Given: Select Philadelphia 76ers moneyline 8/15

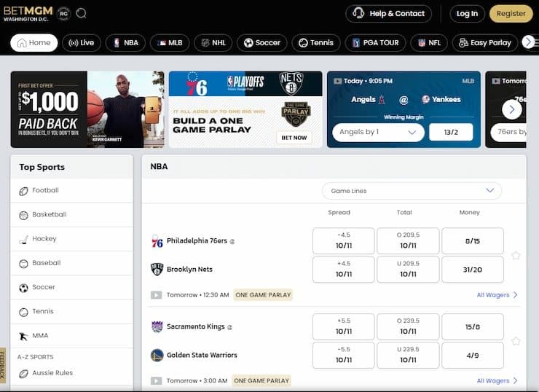Looking at the screenshot, I should click(473, 240).
